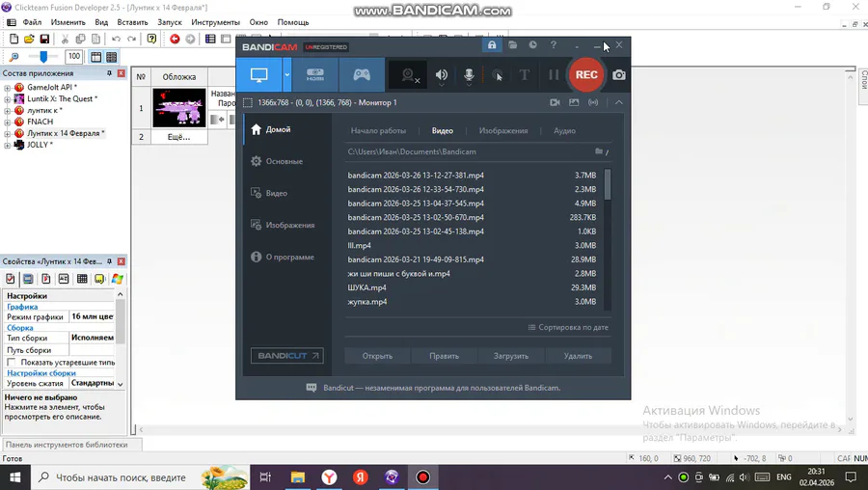868x490 pixels.
Task: Select Bandicam screen recording mode monitor icon
Action: pyautogui.click(x=259, y=74)
